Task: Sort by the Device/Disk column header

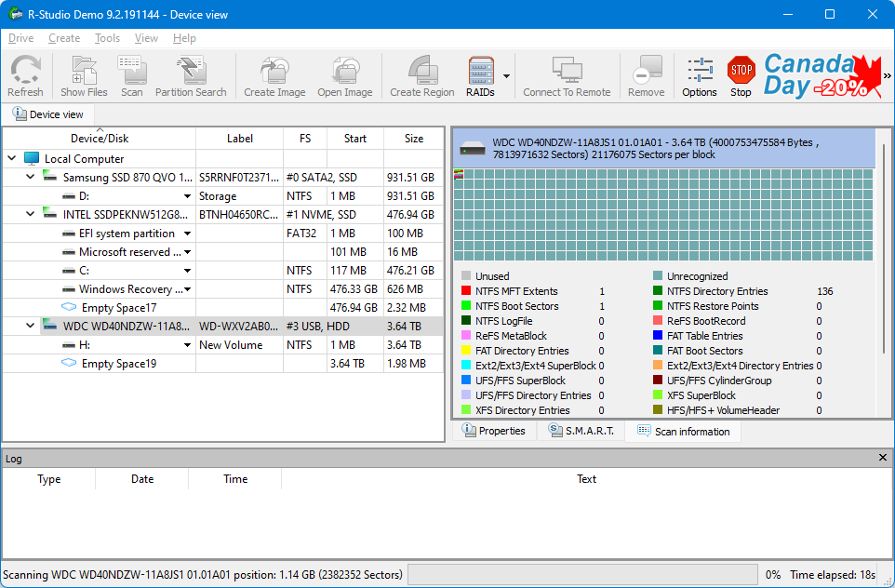Action: (100, 138)
